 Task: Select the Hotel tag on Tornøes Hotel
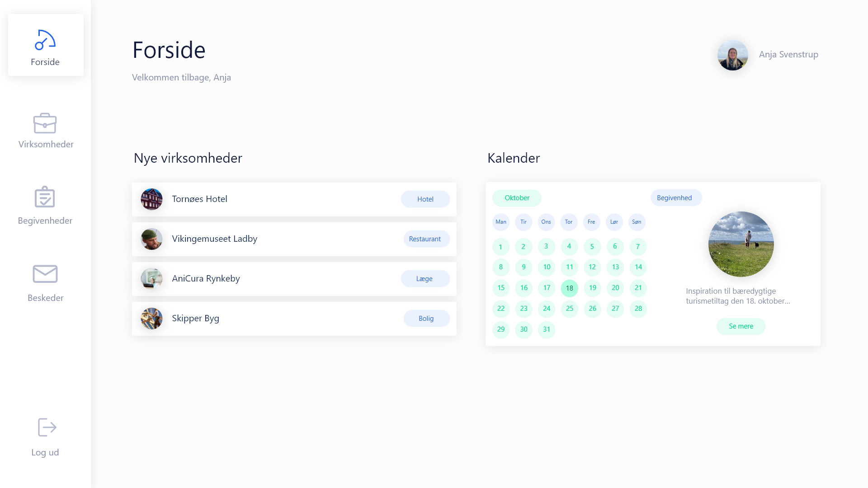click(x=425, y=199)
